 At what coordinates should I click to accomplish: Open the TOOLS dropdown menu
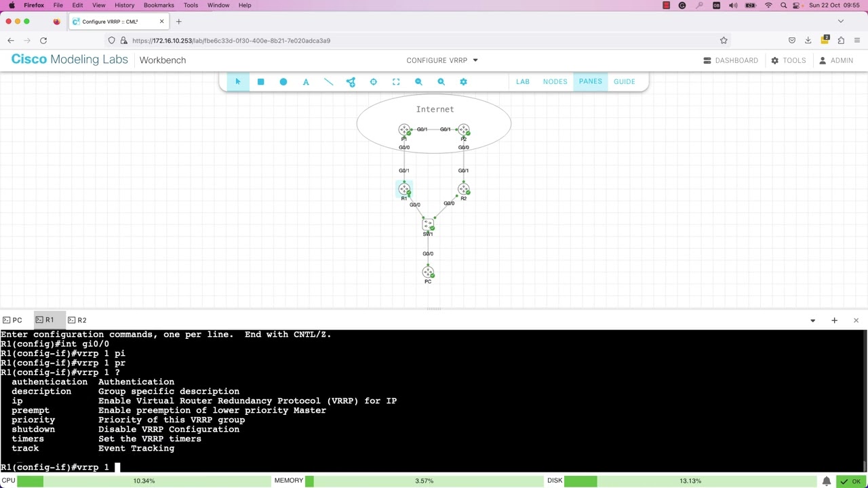(788, 60)
